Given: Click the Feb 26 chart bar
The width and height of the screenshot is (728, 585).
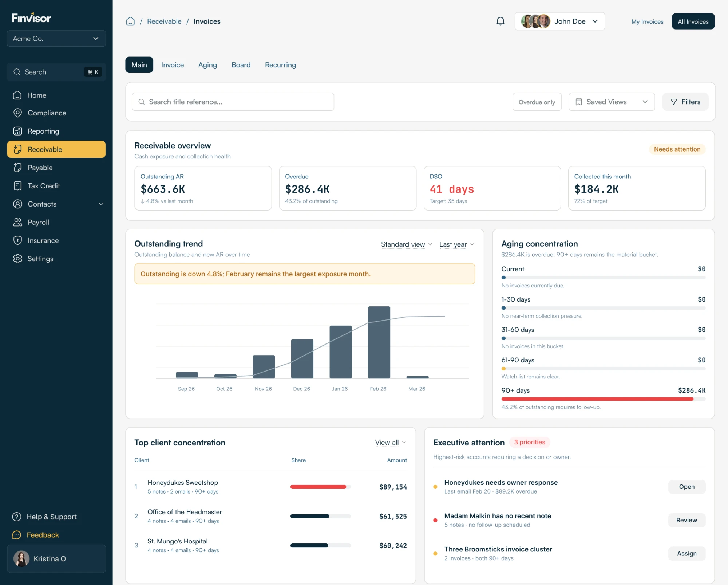Looking at the screenshot, I should coord(379,342).
